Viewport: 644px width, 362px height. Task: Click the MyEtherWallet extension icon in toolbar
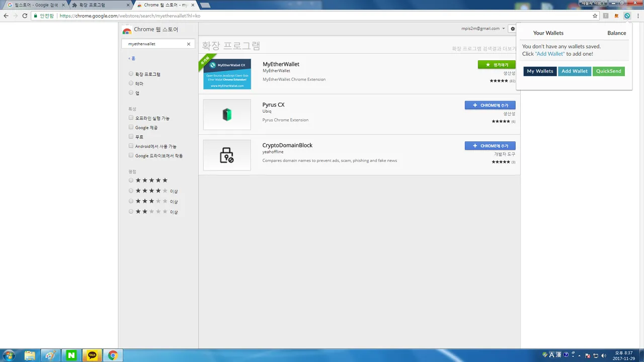(x=627, y=16)
